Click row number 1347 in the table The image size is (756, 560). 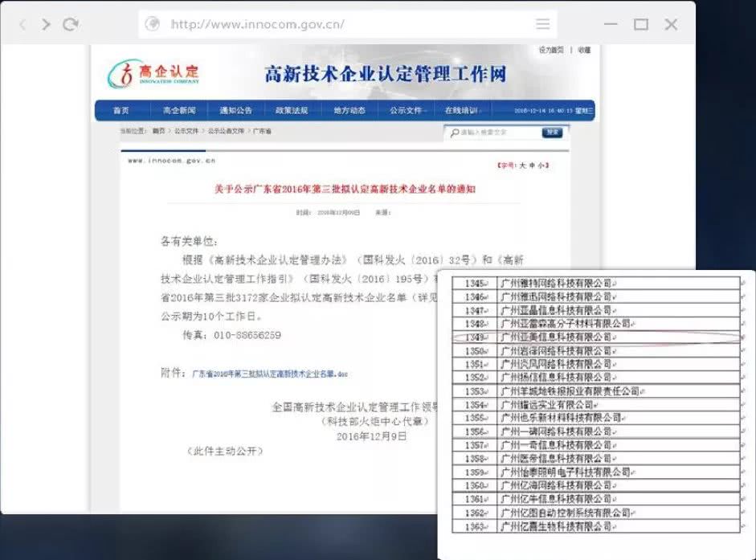(x=475, y=311)
